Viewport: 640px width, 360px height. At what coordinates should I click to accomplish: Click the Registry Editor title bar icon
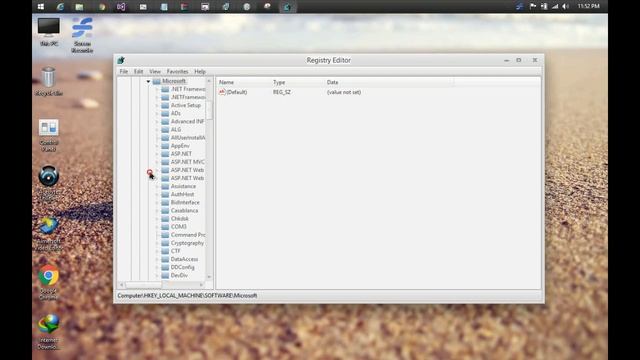(121, 60)
